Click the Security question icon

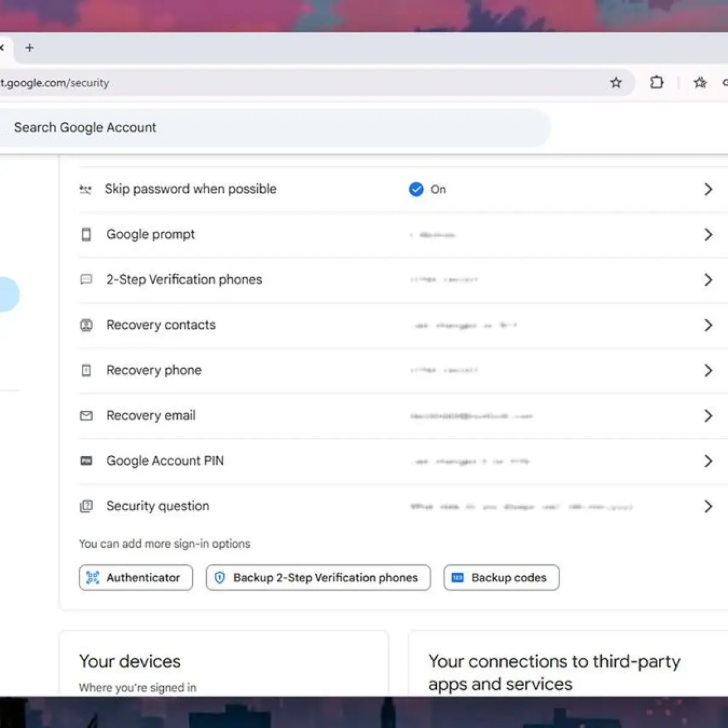point(86,506)
